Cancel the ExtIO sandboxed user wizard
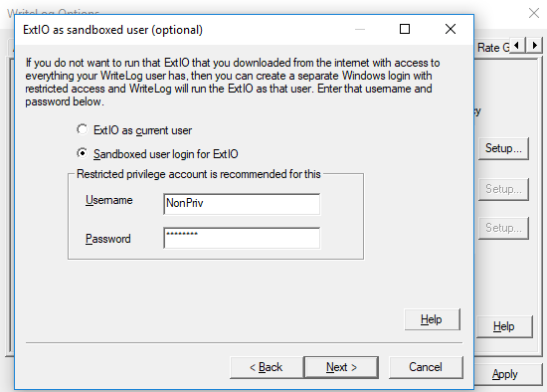 coord(426,367)
